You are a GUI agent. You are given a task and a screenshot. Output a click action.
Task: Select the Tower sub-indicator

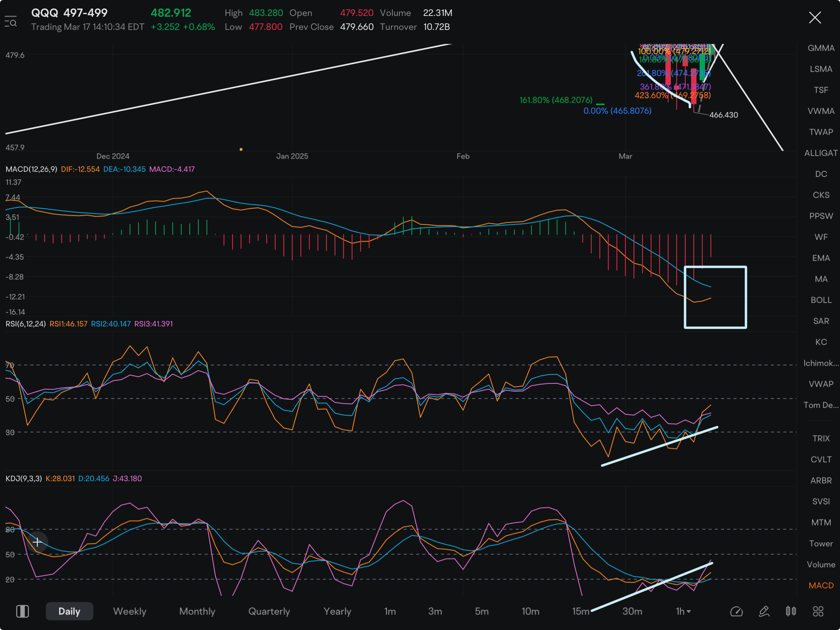coord(821,544)
